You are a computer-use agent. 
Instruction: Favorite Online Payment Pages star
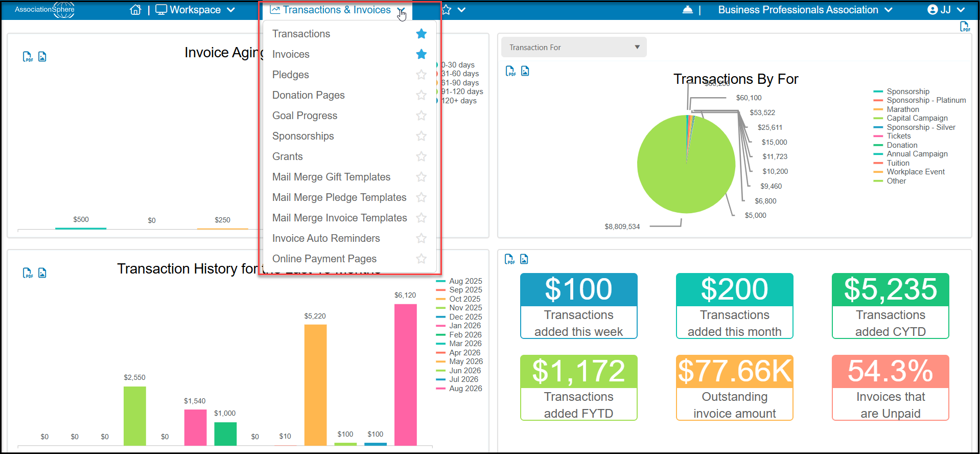(421, 259)
